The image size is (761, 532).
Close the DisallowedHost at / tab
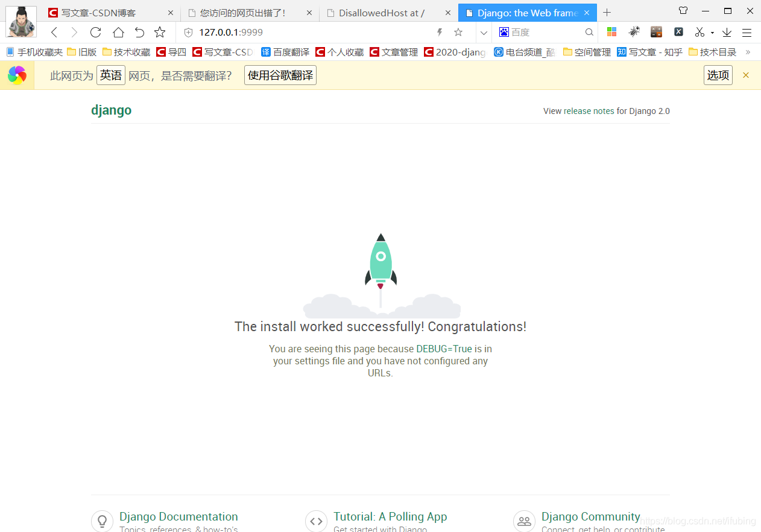pos(448,13)
